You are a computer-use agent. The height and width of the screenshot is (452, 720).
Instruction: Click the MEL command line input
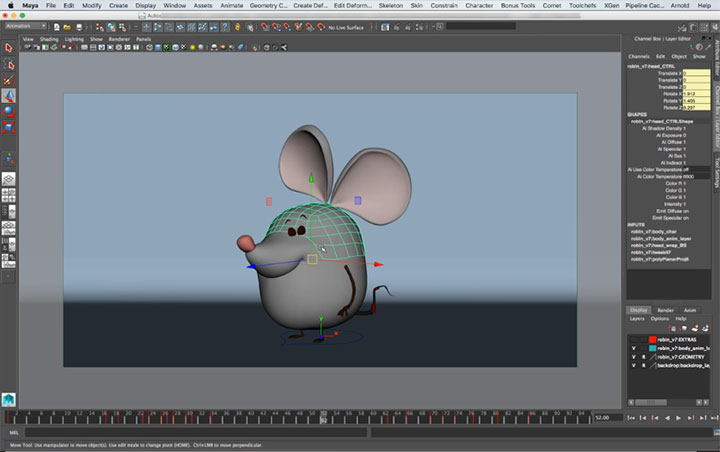point(196,432)
